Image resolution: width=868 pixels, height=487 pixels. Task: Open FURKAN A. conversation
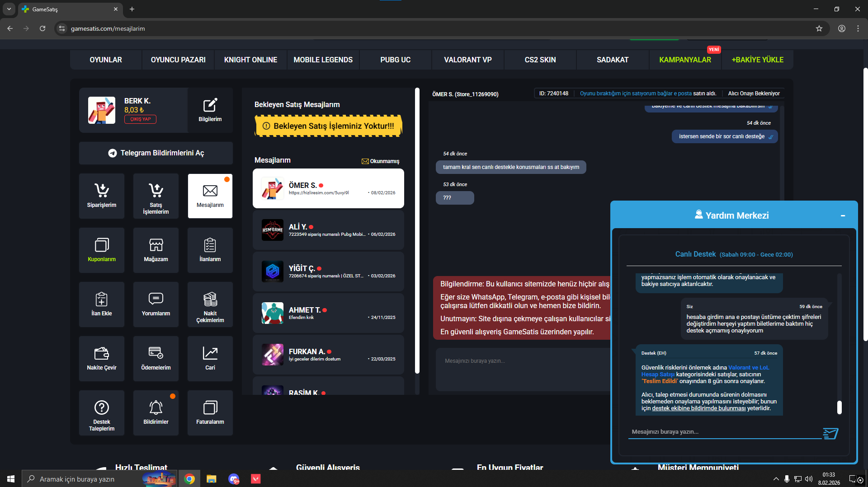tap(328, 355)
